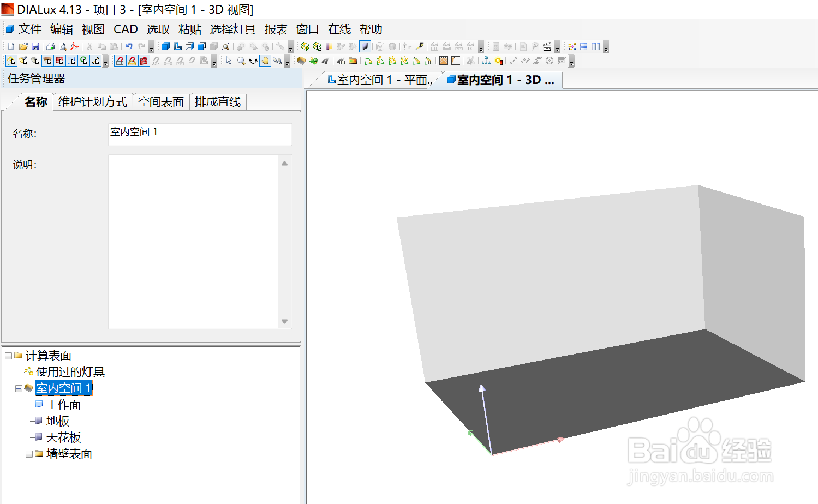The image size is (818, 504).
Task: Open toolbar overflow arrow after Redo
Action: [151, 48]
